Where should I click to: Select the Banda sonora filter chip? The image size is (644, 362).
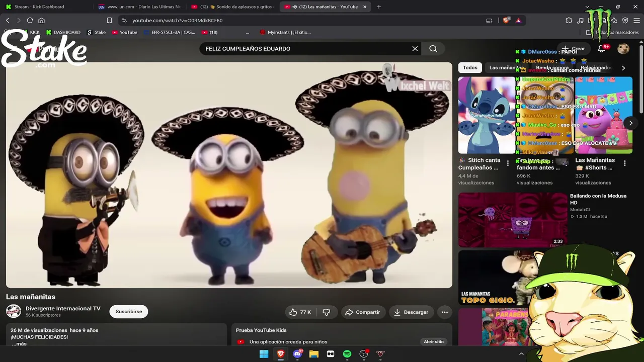coord(552,67)
